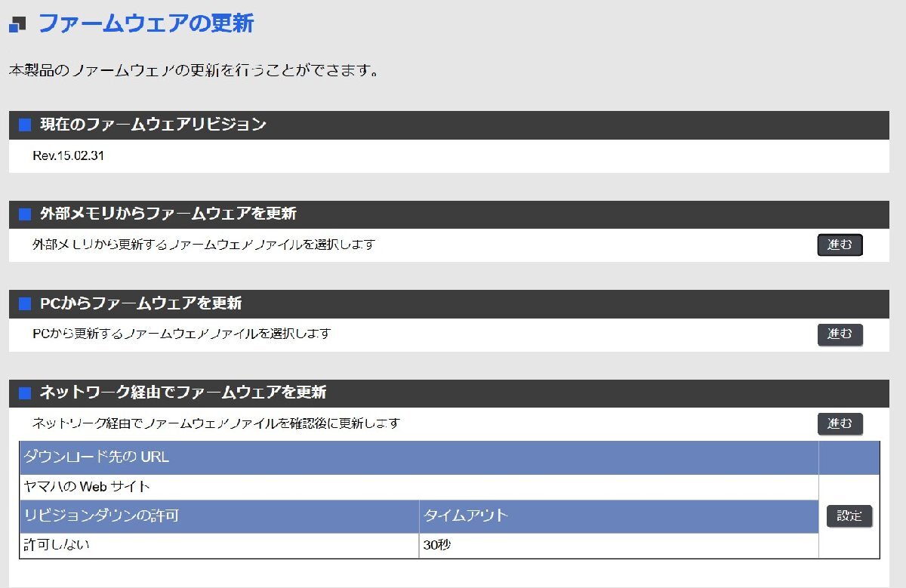
Task: Click the ファームウェアの更新 title logo icon
Action: (17, 24)
